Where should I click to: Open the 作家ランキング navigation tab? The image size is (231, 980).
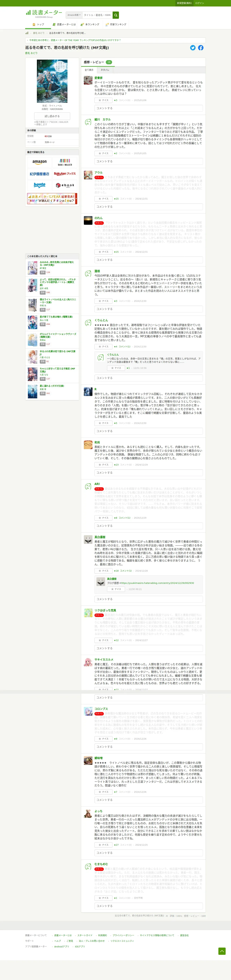tap(116, 24)
